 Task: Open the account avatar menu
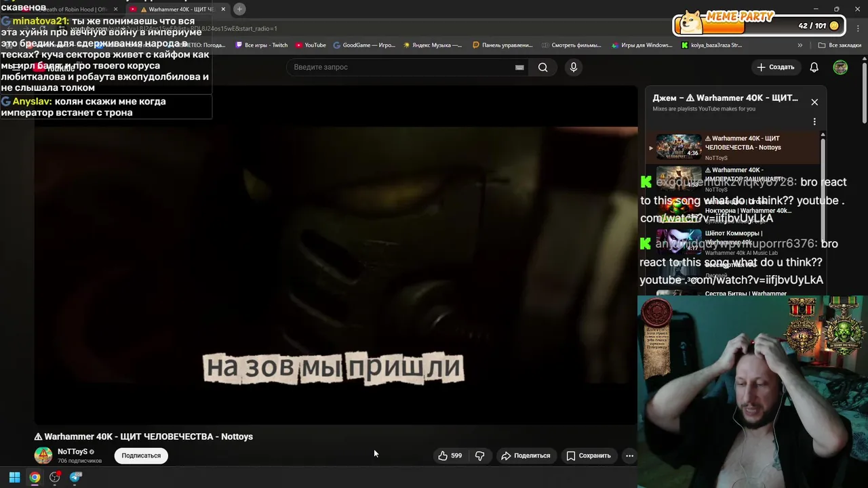pyautogui.click(x=840, y=67)
